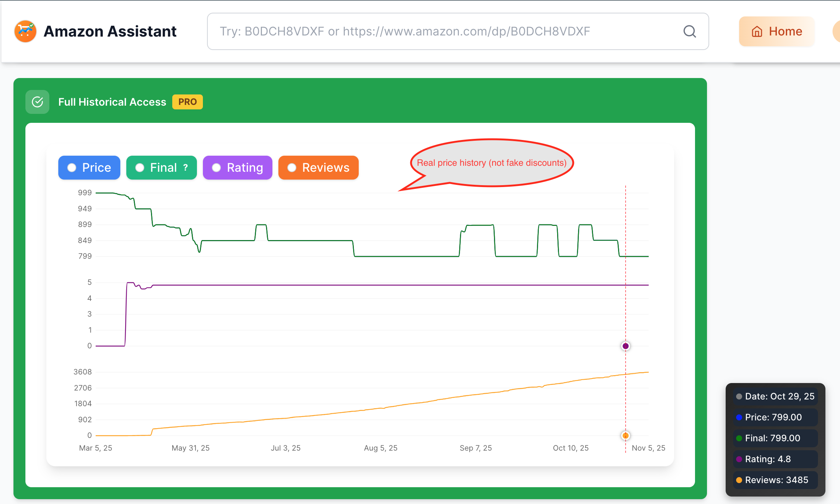Click the orange Reviews data point marker
Viewport: 840px width, 504px height.
[x=626, y=436]
